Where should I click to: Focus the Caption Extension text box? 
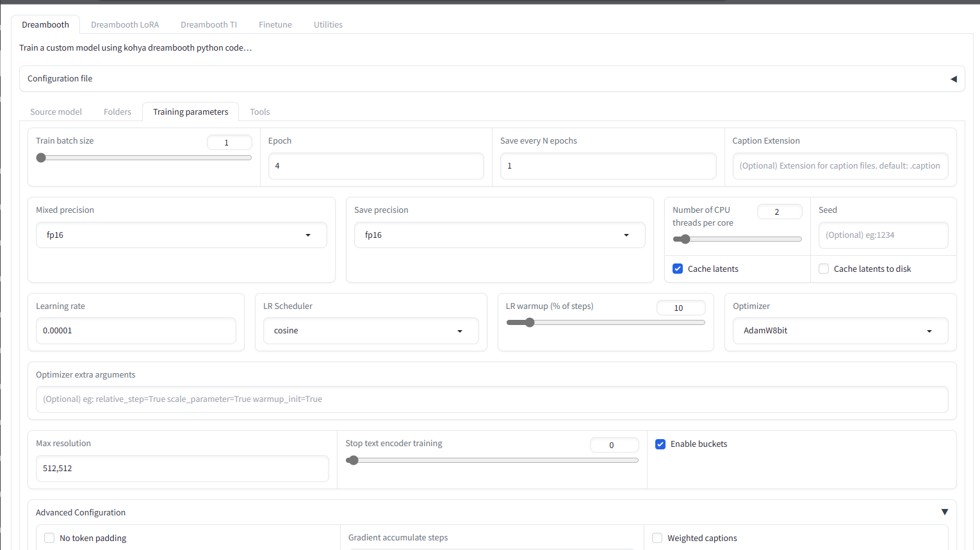(x=840, y=166)
